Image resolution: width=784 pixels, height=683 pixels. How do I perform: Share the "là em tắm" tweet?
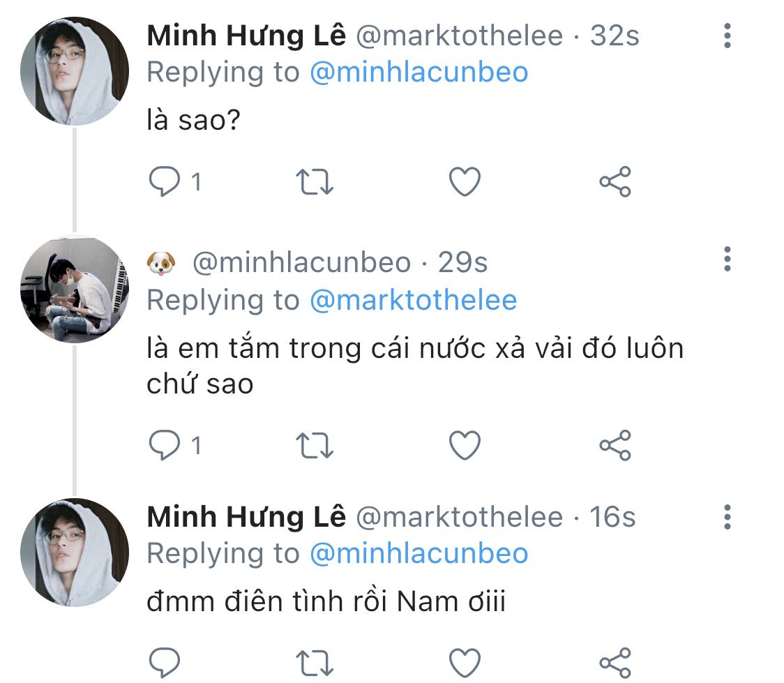pyautogui.click(x=615, y=445)
